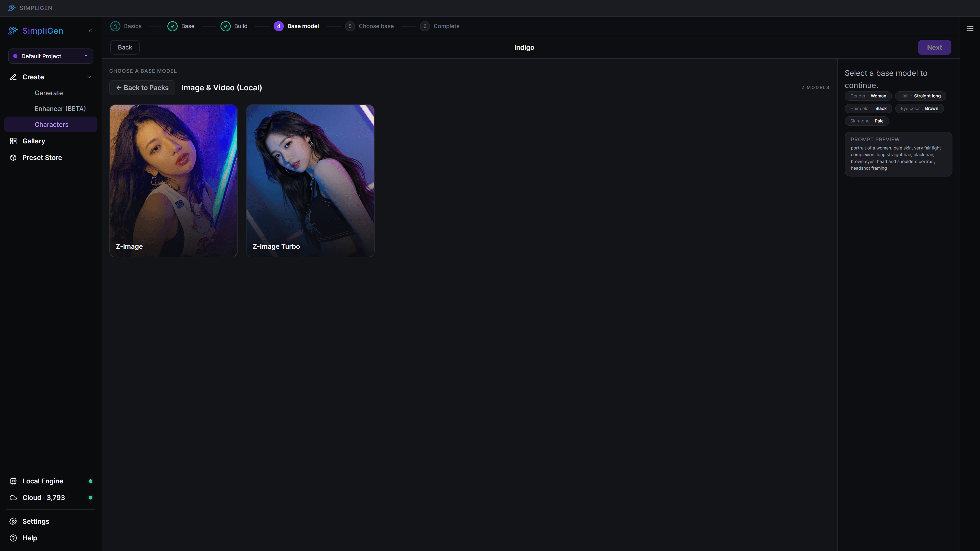Click the Gallery grid icon

(13, 141)
